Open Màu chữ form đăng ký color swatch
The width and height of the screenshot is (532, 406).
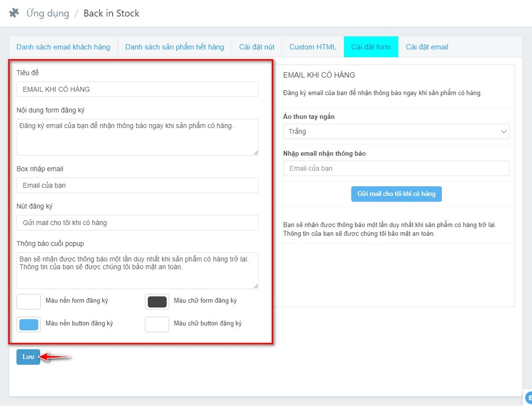[157, 302]
